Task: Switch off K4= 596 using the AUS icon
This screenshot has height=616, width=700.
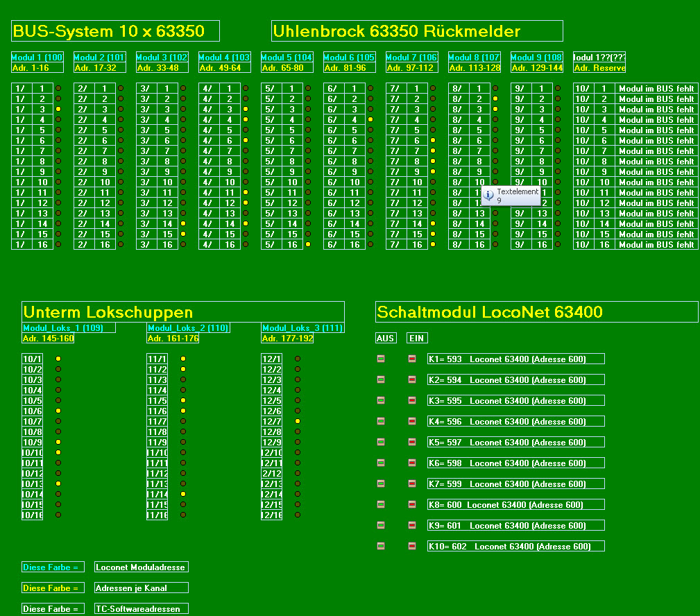Action: [x=381, y=421]
